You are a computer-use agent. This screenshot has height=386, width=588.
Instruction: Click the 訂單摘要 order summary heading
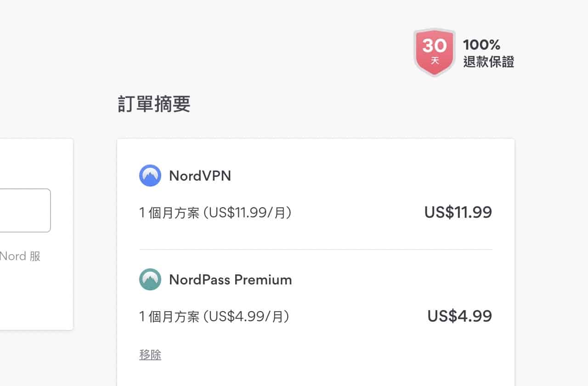pos(154,105)
